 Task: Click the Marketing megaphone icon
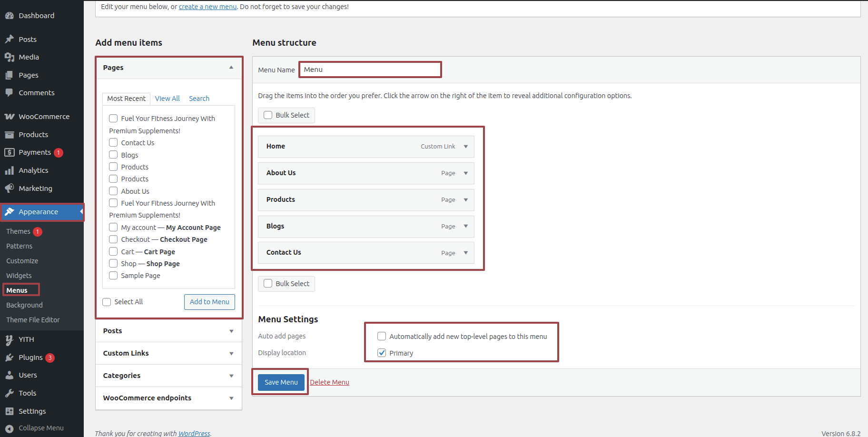(10, 189)
